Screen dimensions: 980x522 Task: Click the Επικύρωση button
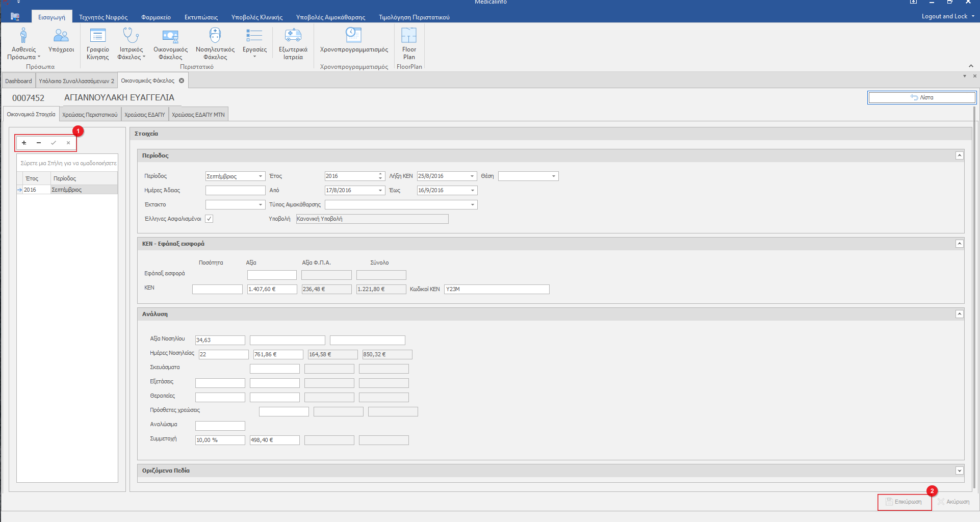pyautogui.click(x=904, y=502)
